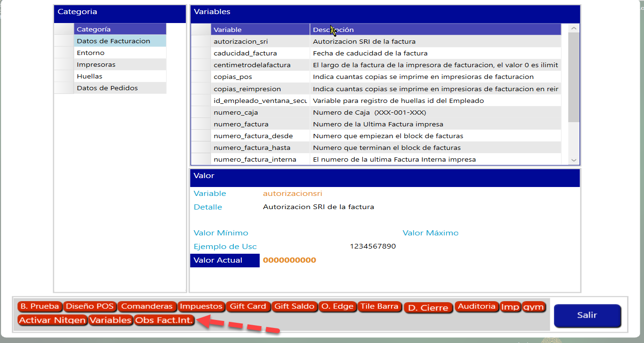The width and height of the screenshot is (644, 343).
Task: Open the Auditoria button
Action: click(477, 306)
